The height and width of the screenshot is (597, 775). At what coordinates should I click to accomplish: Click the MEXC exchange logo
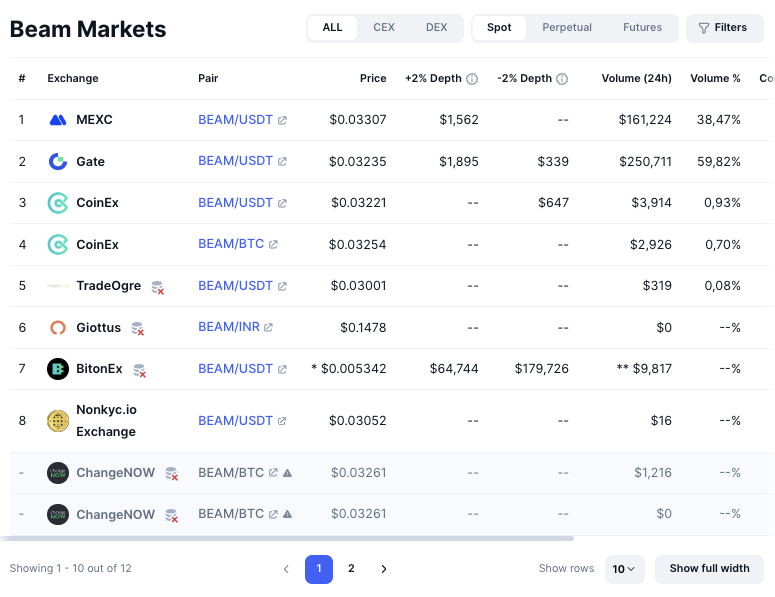point(58,120)
